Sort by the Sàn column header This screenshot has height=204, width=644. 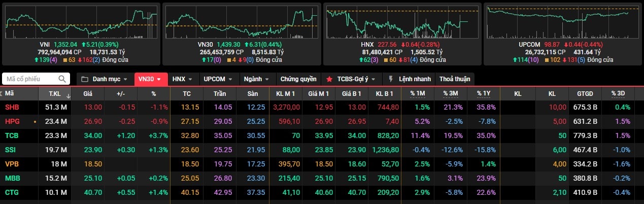[x=252, y=93]
